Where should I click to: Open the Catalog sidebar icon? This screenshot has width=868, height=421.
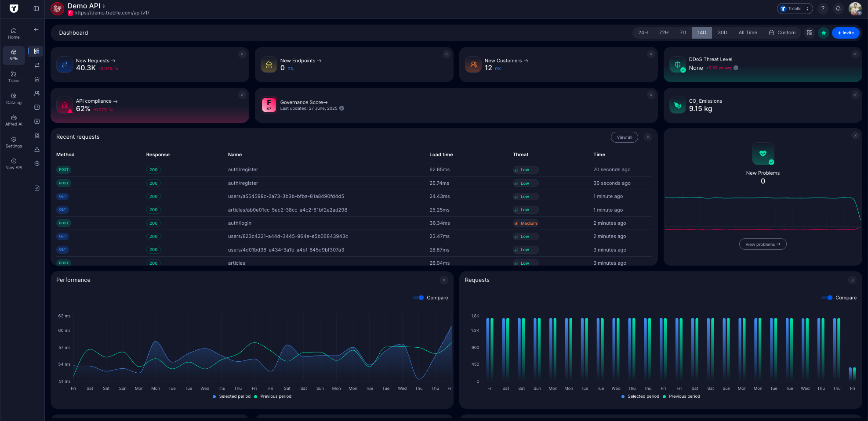(x=14, y=98)
